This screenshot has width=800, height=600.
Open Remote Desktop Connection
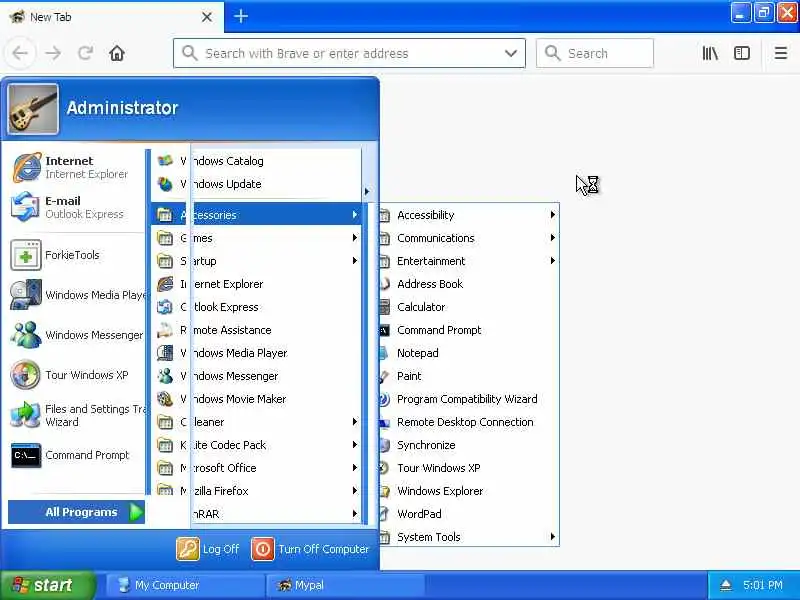[x=469, y=421]
